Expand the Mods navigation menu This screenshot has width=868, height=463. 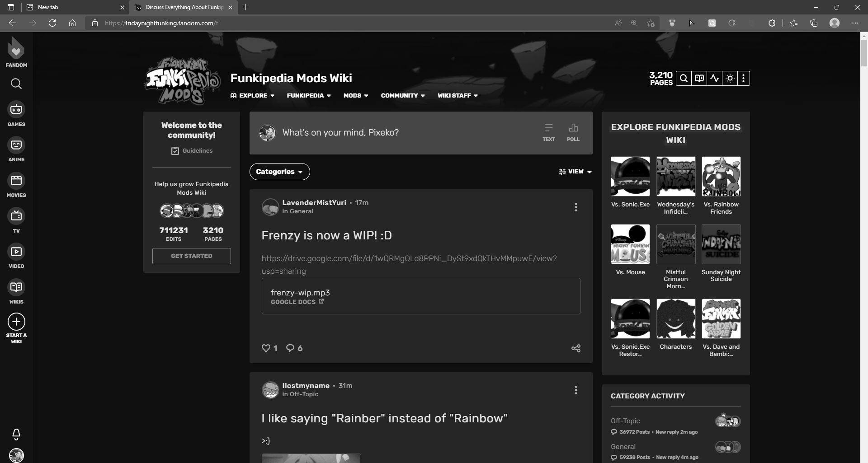point(356,95)
